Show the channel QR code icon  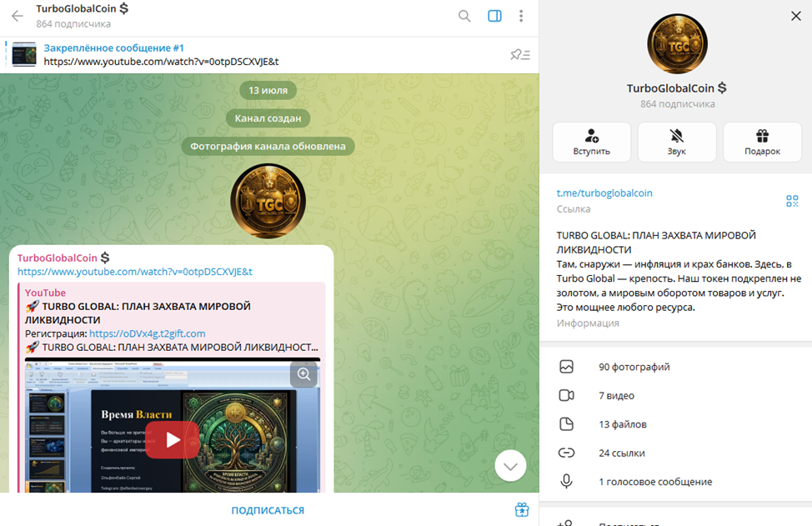(x=792, y=201)
